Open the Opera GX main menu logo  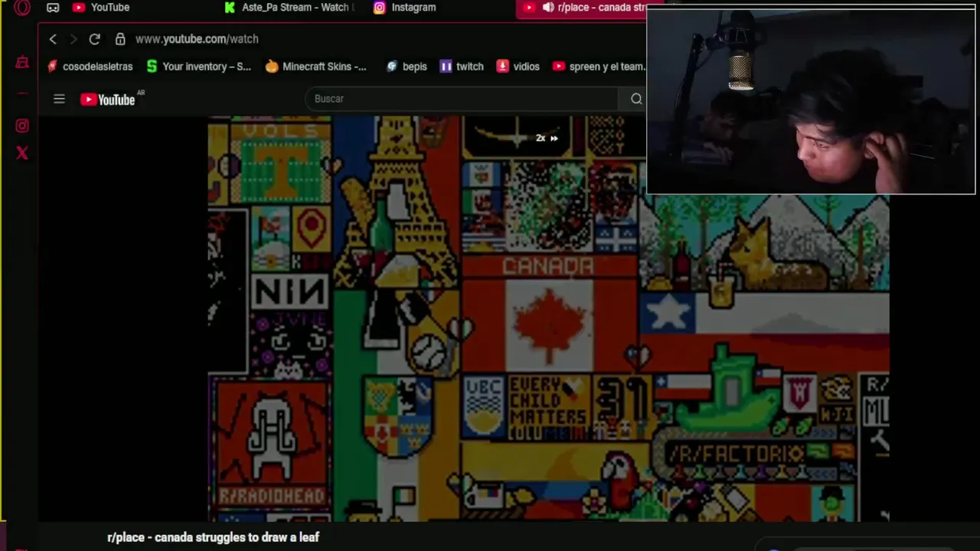pos(22,8)
